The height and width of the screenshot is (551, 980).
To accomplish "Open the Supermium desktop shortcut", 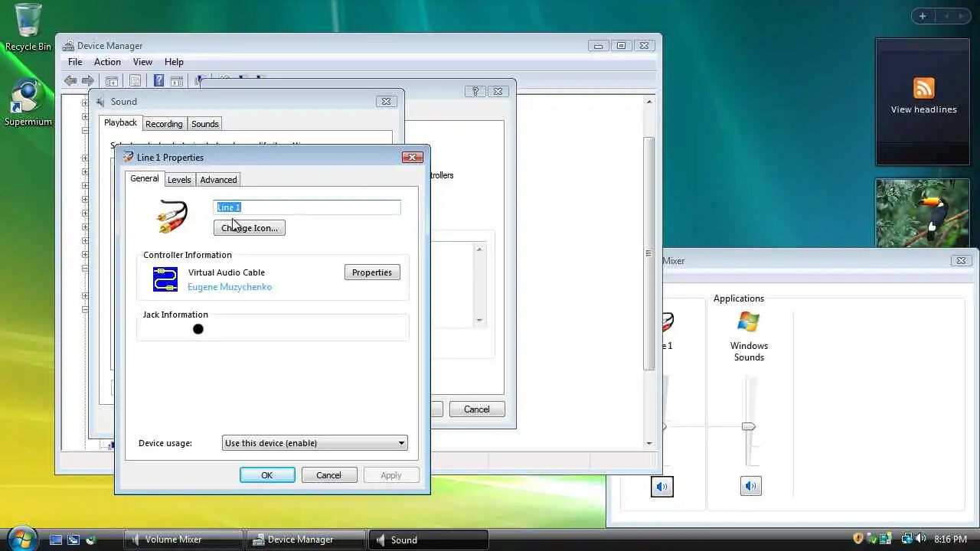I will click(28, 103).
